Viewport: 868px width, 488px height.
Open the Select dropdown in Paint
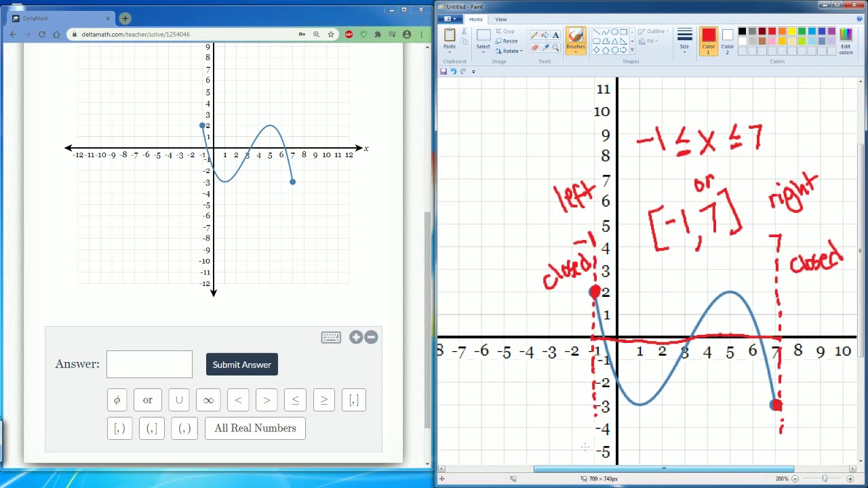(x=484, y=52)
